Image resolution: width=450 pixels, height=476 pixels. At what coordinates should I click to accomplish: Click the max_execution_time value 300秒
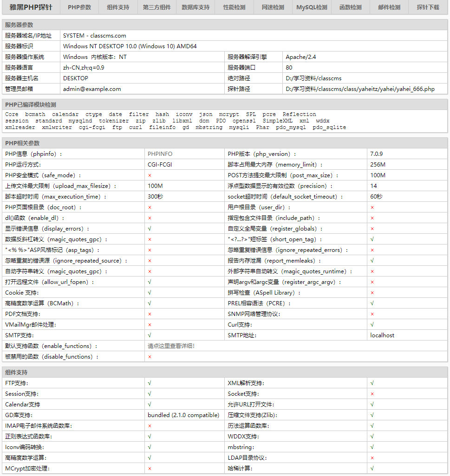pyautogui.click(x=155, y=197)
